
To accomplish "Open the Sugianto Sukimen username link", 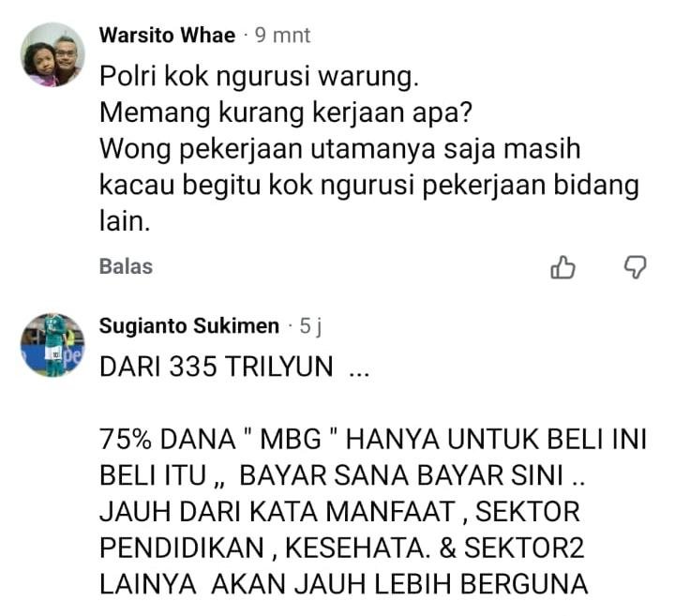I will pos(189,326).
